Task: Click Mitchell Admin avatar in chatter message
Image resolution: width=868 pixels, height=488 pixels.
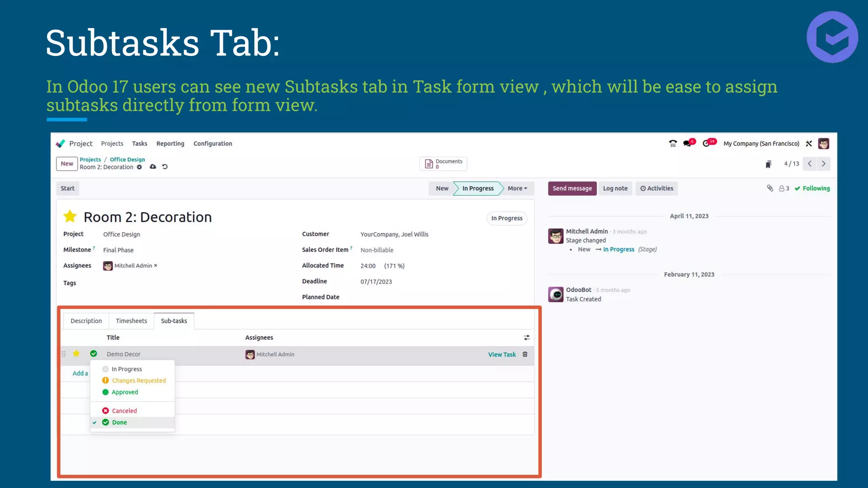Action: coord(556,236)
